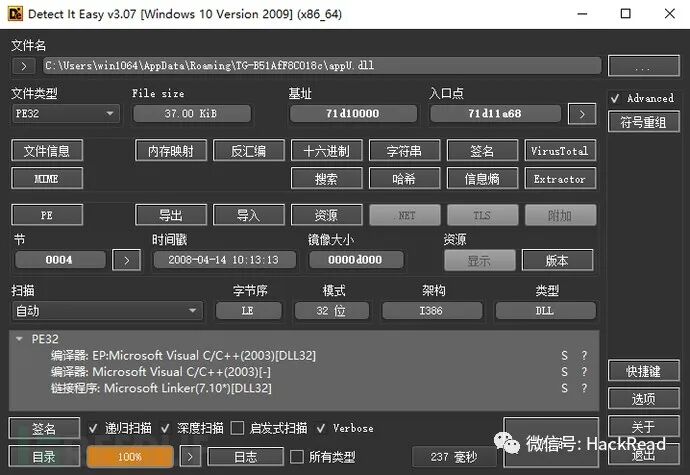Open the 字符串 strings view
Viewport: 690px width, 475px height.
click(x=404, y=151)
